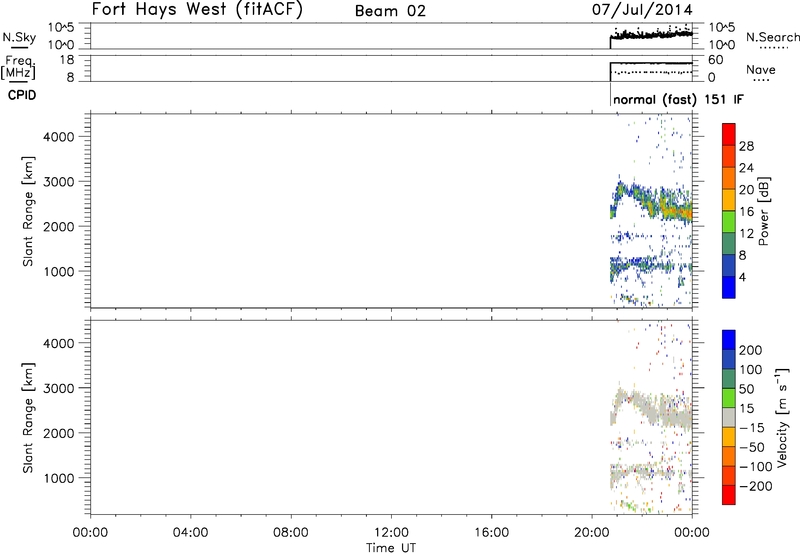This screenshot has height=554, width=800.
Task: Click the 'Fort Hays West (fitACF)' title
Action: coord(197,9)
